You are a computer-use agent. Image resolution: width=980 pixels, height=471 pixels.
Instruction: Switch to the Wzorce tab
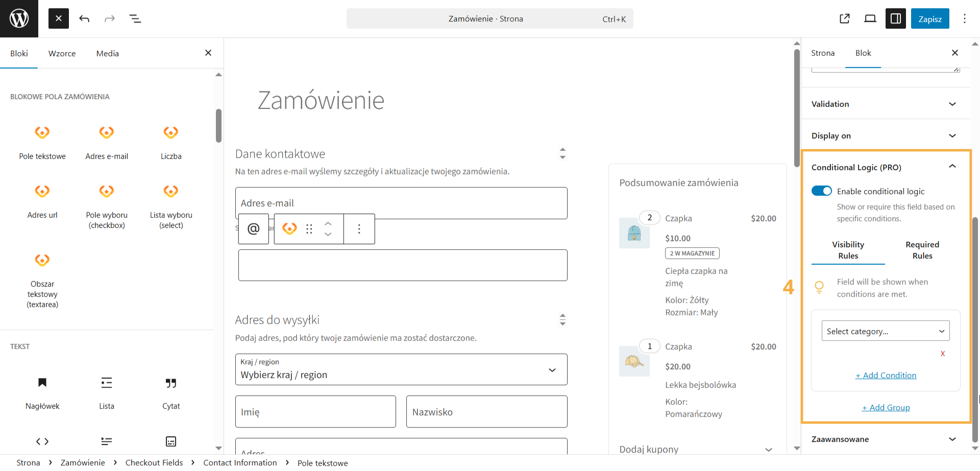tap(62, 53)
